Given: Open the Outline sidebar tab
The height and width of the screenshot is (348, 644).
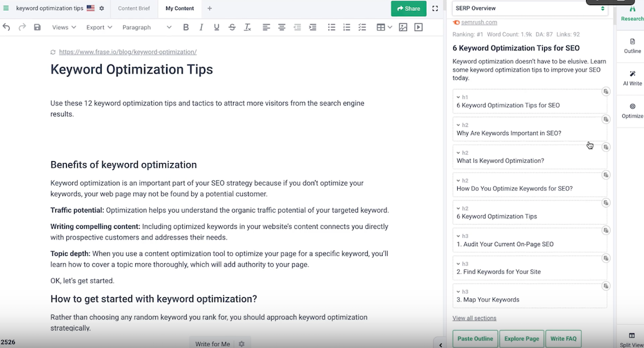Looking at the screenshot, I should point(632,46).
